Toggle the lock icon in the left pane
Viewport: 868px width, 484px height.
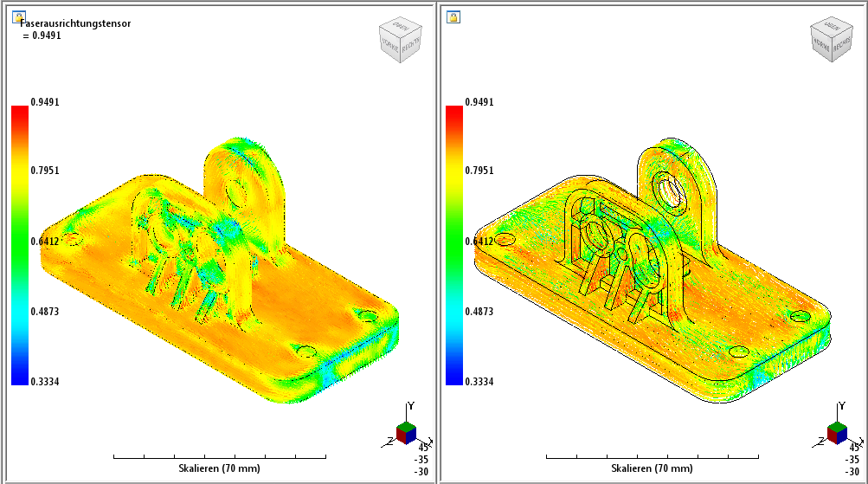coord(18,17)
